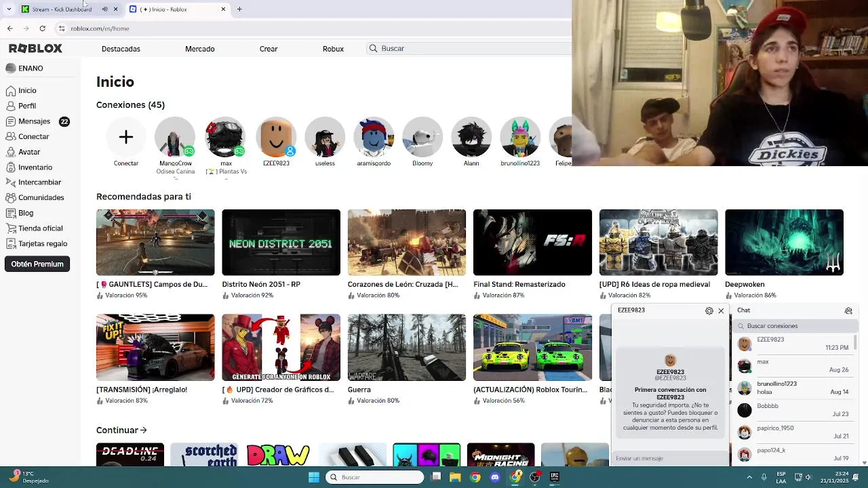Reload the page in the browser
This screenshot has width=868, height=488.
point(42,28)
